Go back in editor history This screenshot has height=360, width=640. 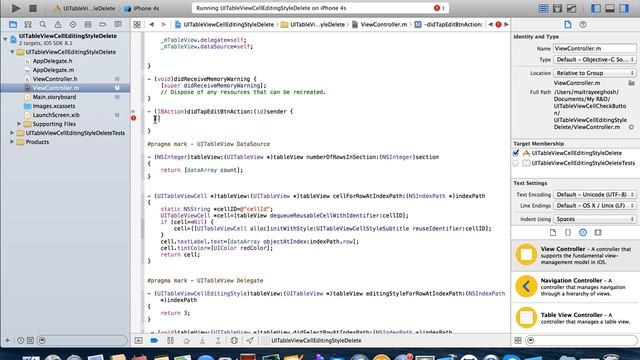[151, 24]
